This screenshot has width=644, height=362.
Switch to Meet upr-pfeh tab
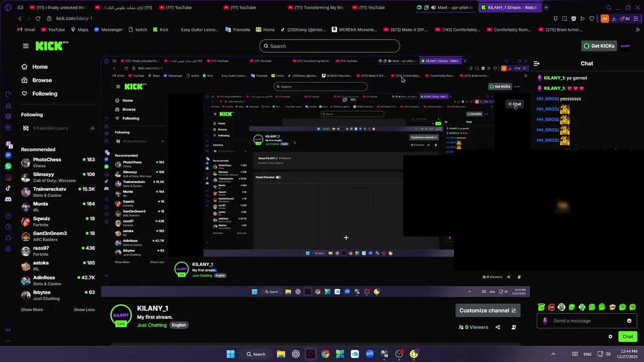[446, 8]
